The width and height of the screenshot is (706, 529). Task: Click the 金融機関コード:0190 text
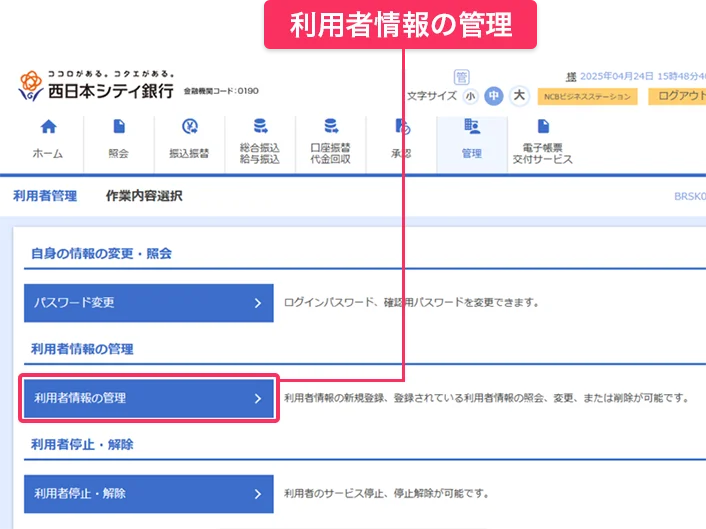coord(221,91)
